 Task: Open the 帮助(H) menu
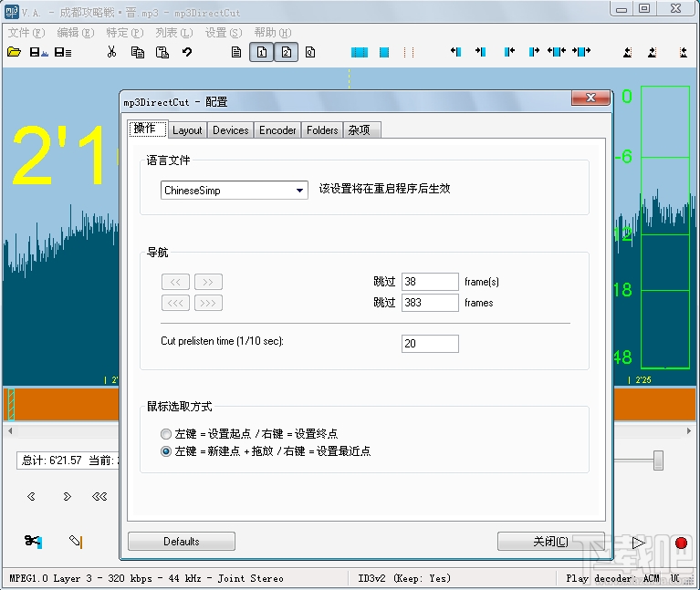(x=273, y=33)
